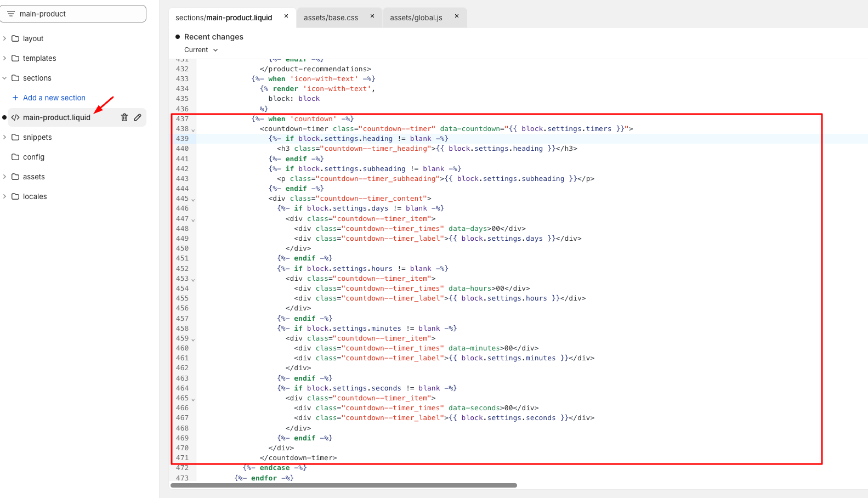
Task: Close the assets/global.js tab
Action: pyautogui.click(x=457, y=16)
